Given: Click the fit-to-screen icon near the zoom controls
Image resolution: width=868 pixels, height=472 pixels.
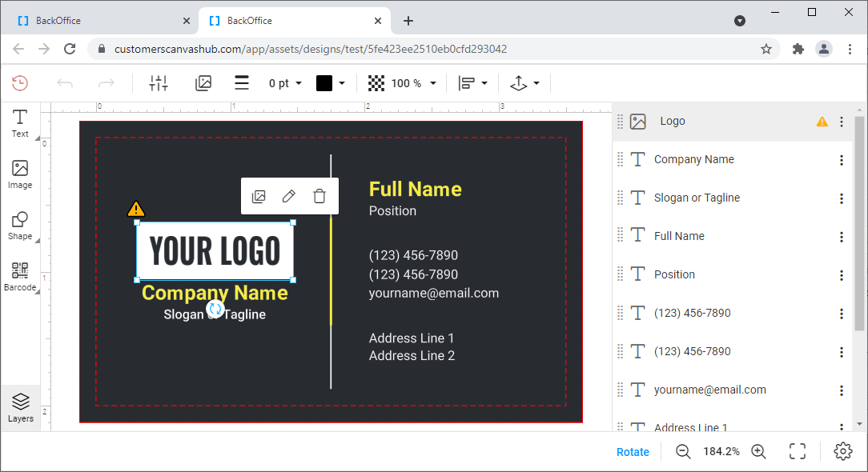Looking at the screenshot, I should click(798, 451).
